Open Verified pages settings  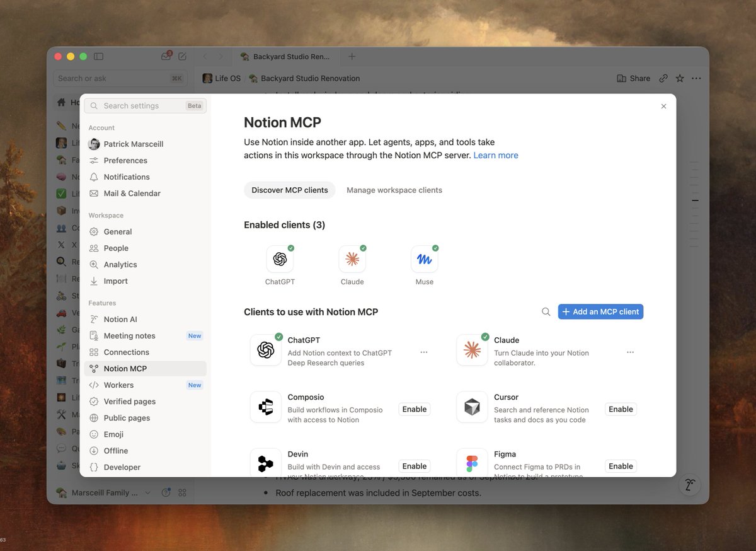[146, 401]
